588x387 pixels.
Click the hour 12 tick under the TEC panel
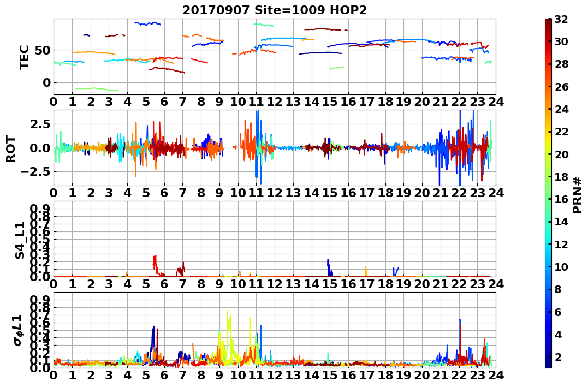point(275,102)
